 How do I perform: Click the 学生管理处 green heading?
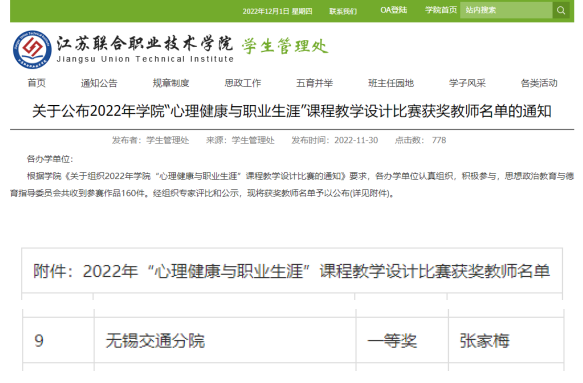(285, 46)
